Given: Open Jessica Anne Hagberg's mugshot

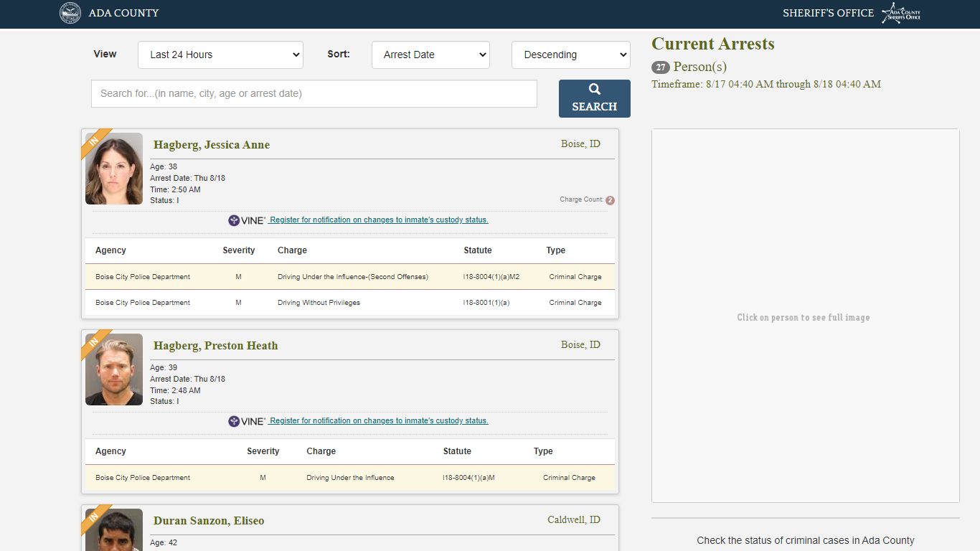Looking at the screenshot, I should pos(114,169).
